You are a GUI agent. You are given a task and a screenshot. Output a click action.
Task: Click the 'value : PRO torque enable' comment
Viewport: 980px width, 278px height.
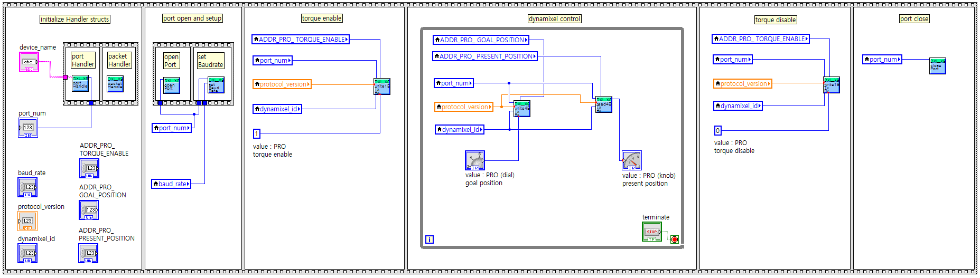[x=273, y=150]
